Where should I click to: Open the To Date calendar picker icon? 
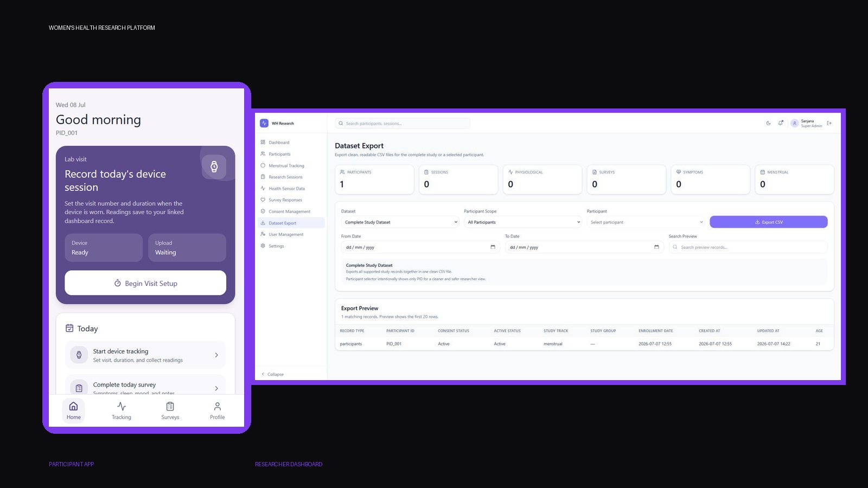(656, 247)
